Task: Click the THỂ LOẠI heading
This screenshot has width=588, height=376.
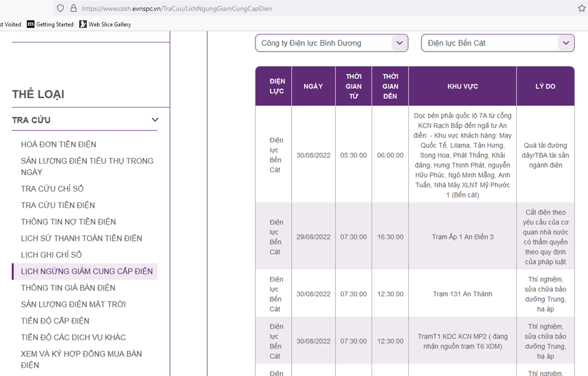Action: tap(38, 94)
